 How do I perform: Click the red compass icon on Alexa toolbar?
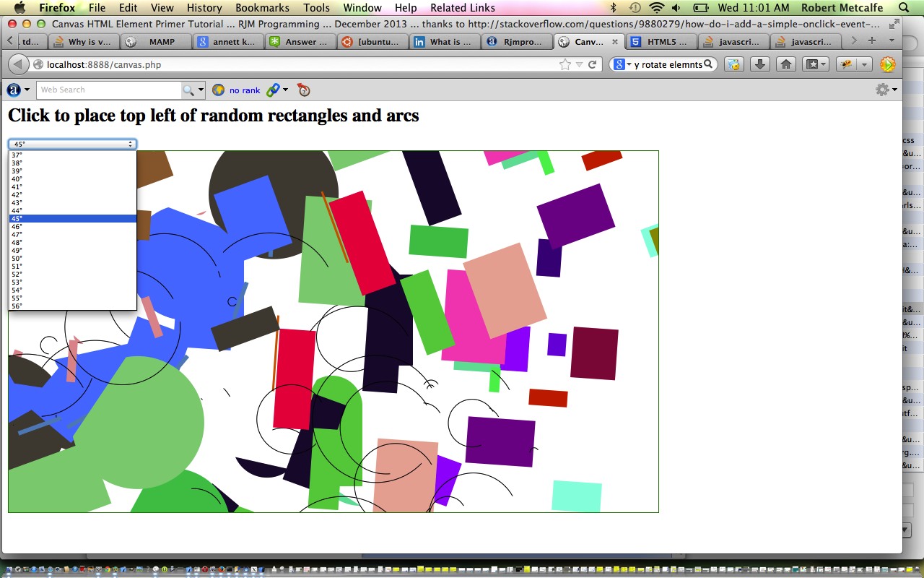click(304, 90)
